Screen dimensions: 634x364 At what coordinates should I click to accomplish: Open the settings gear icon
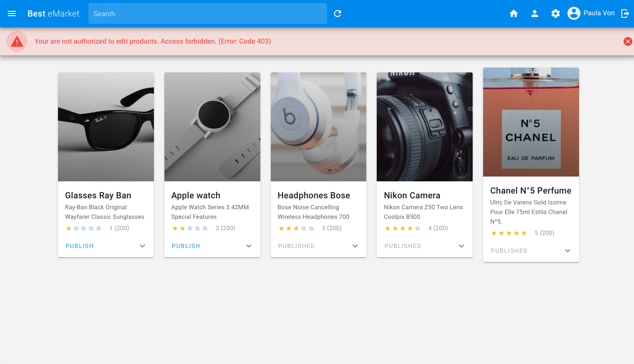click(x=556, y=14)
